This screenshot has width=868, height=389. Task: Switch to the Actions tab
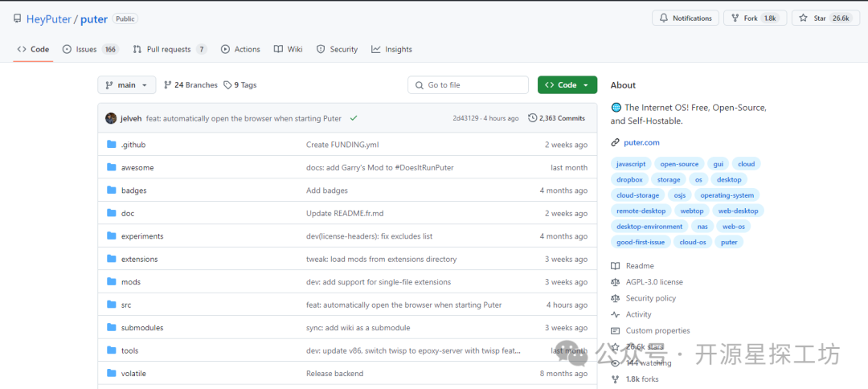click(x=240, y=49)
